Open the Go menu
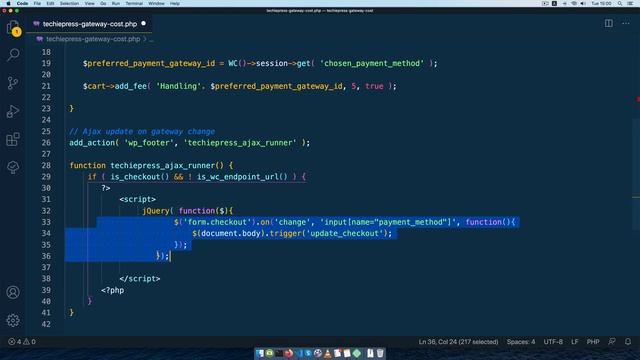The height and width of the screenshot is (360, 640). pyautogui.click(x=103, y=3)
